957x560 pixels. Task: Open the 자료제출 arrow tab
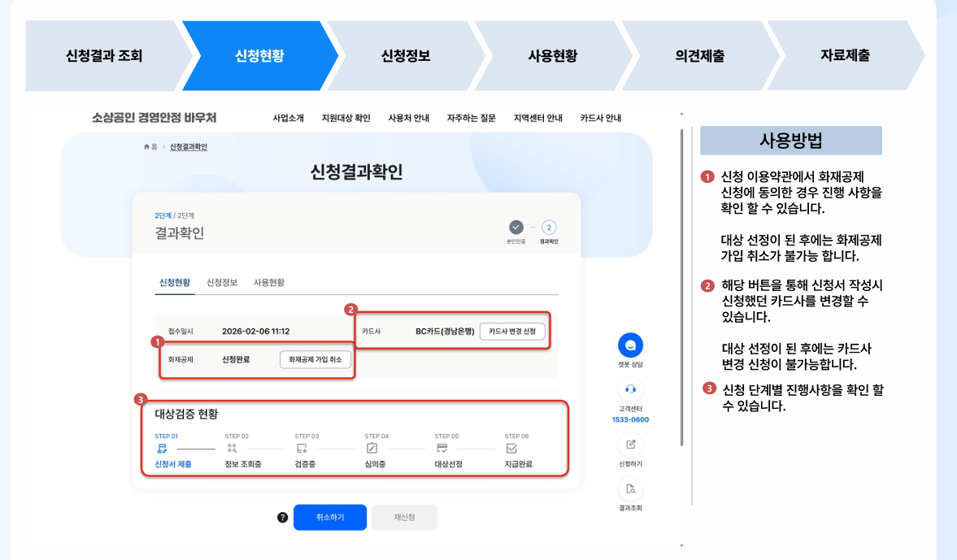coord(846,55)
